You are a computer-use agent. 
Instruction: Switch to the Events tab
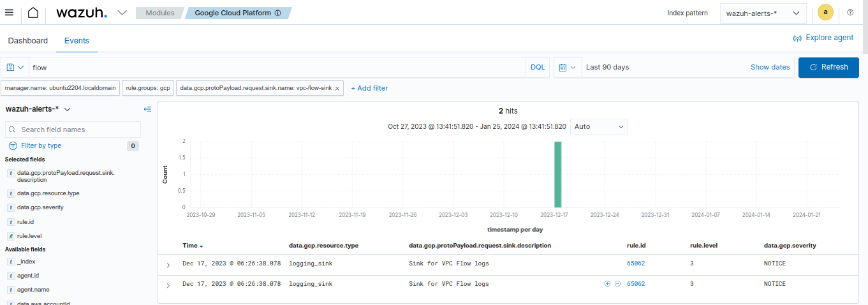pyautogui.click(x=77, y=40)
